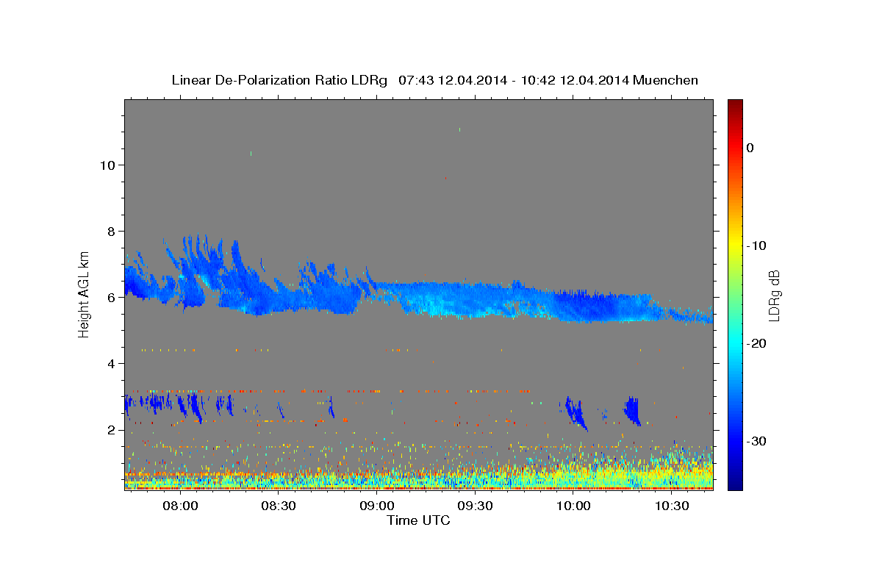Screen dimensions: 882x588
Task: Click the colorbar value -30
Action: (756, 441)
